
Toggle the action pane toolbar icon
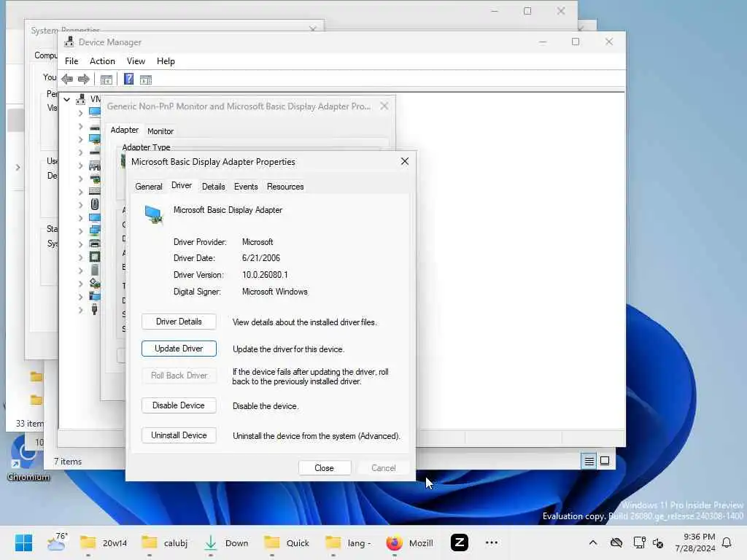pyautogui.click(x=146, y=79)
